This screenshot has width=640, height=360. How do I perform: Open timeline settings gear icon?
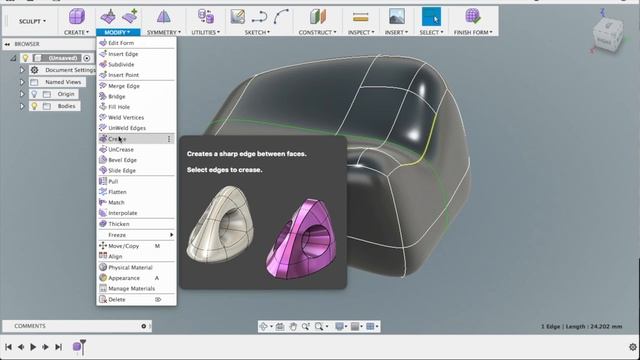pos(633,347)
